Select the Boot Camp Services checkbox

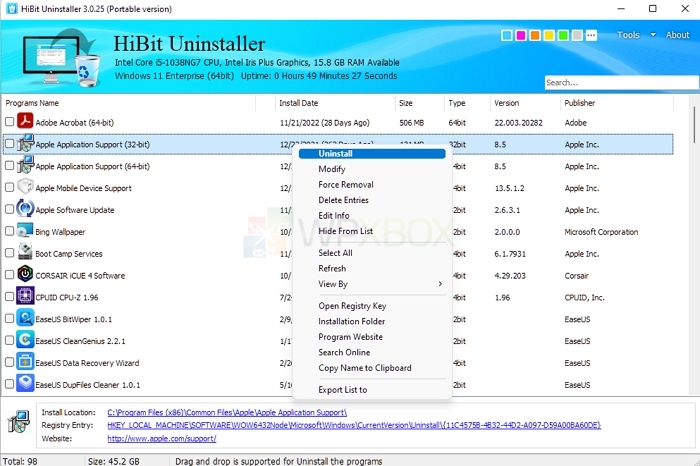pos(9,253)
